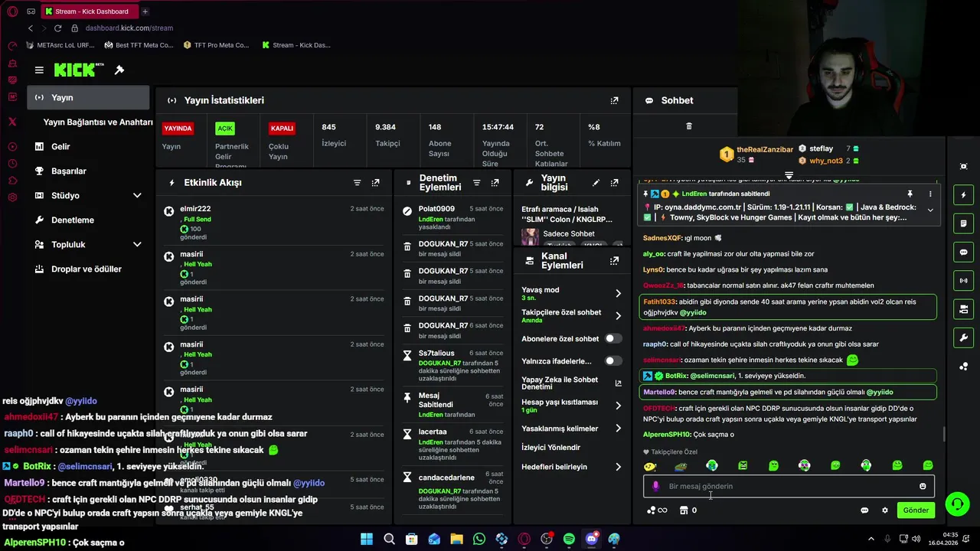Toggle Abonelere özel sohbet switch

pos(613,338)
